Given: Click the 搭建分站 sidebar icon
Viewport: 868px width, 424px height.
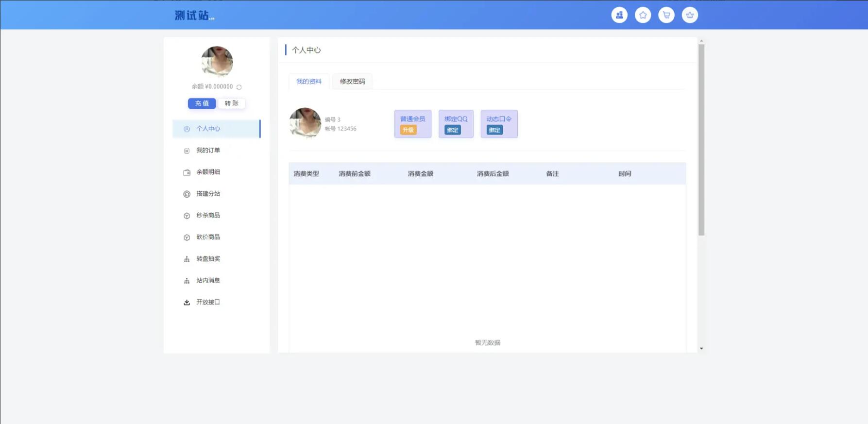Looking at the screenshot, I should point(187,194).
